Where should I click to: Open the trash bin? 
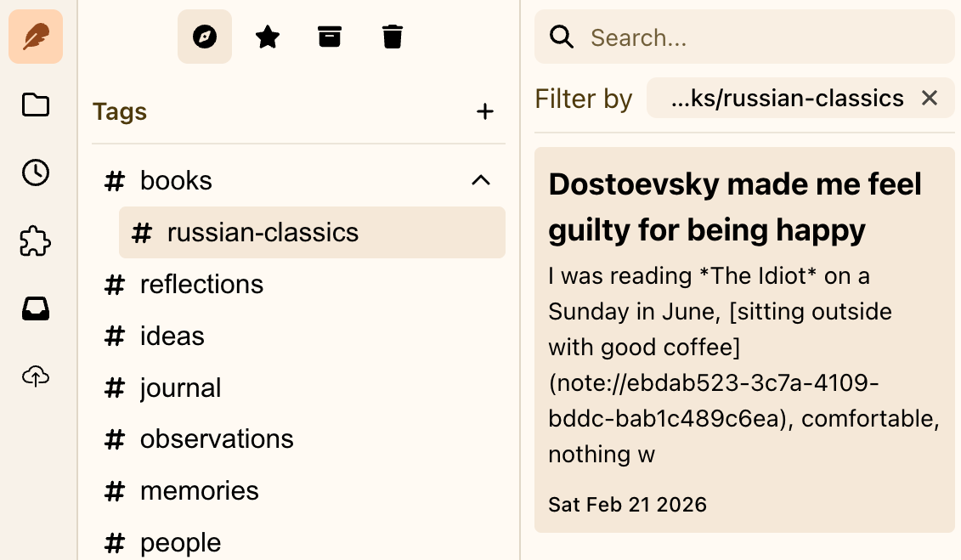click(x=393, y=37)
